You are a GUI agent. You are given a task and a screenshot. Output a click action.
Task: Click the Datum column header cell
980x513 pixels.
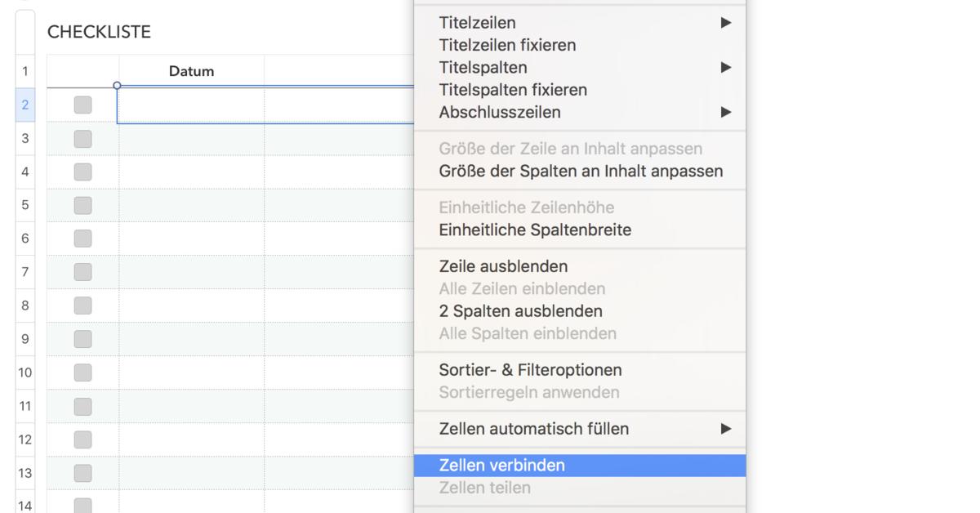click(x=191, y=71)
